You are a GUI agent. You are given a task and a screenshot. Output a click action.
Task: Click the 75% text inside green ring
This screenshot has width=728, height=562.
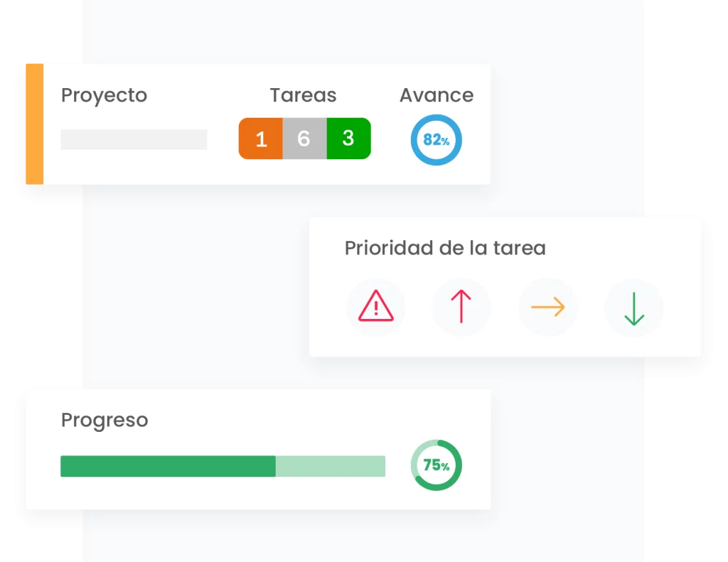click(x=436, y=465)
